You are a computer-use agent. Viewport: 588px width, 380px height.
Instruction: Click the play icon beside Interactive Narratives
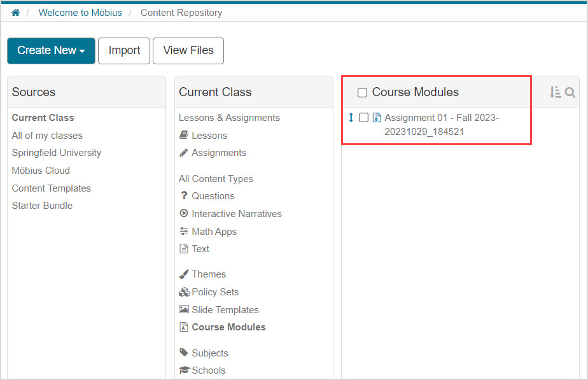pyautogui.click(x=184, y=214)
